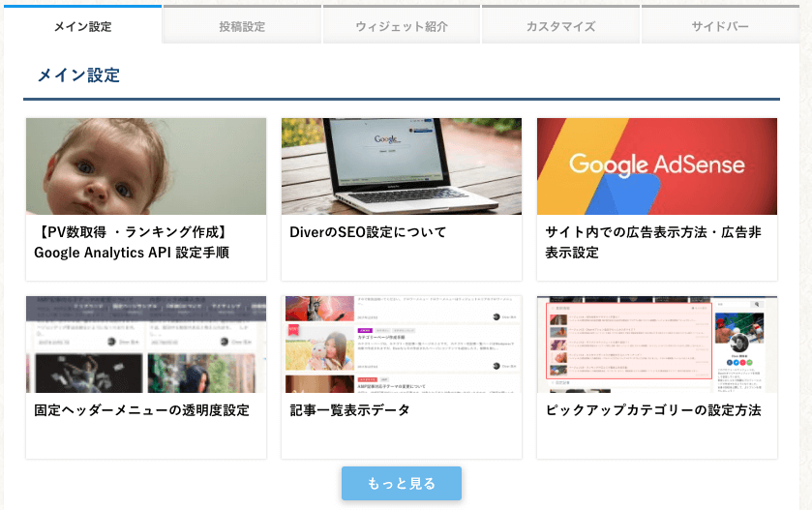Open the laptop Google search thumbnail

[402, 166]
